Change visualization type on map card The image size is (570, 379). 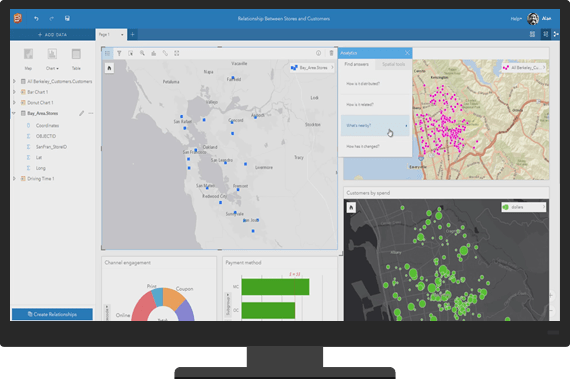(x=154, y=53)
